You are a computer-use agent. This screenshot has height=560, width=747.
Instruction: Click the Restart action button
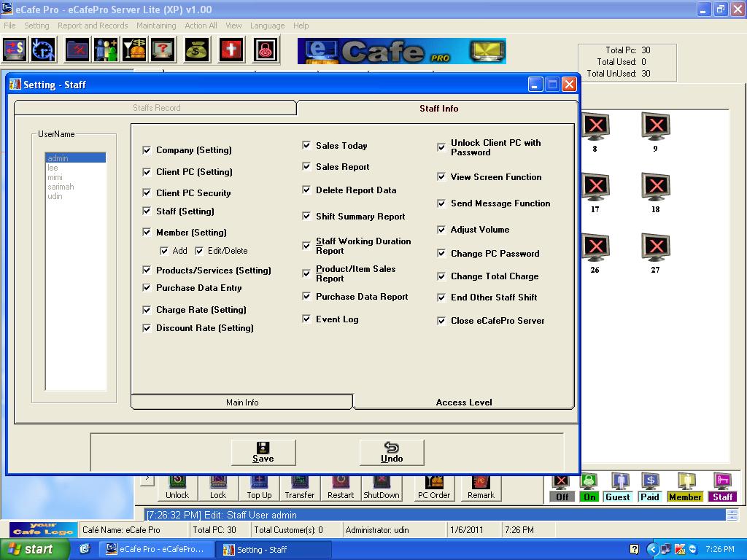[x=341, y=488]
